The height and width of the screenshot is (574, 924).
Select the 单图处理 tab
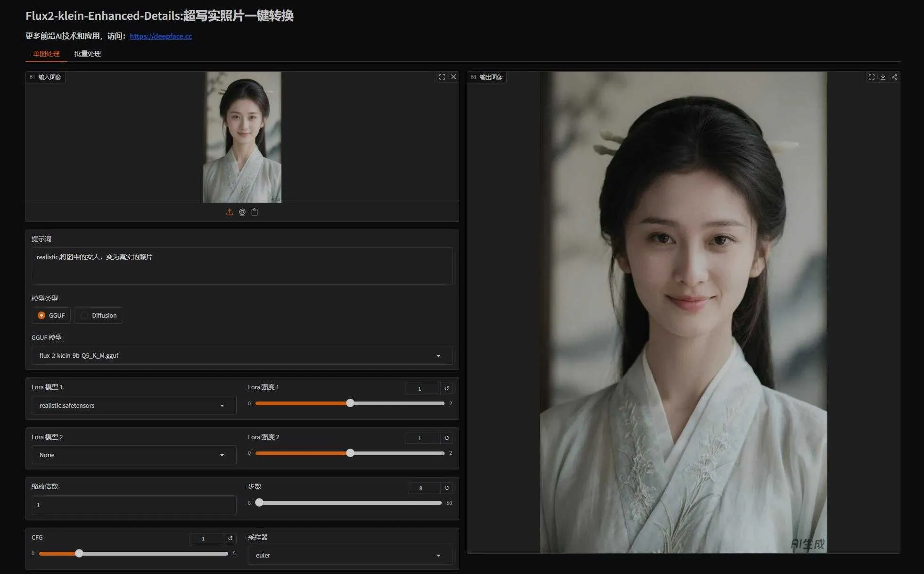pyautogui.click(x=46, y=54)
